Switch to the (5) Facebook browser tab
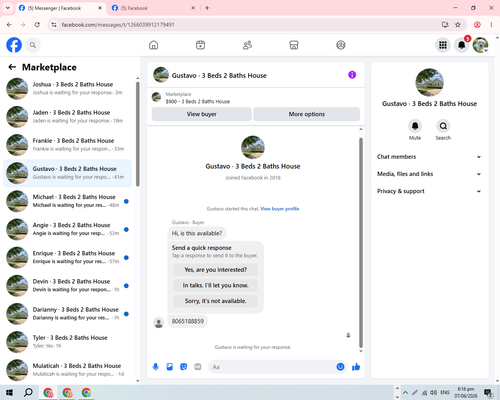Screen dimensions: 500x400 pyautogui.click(x=153, y=8)
